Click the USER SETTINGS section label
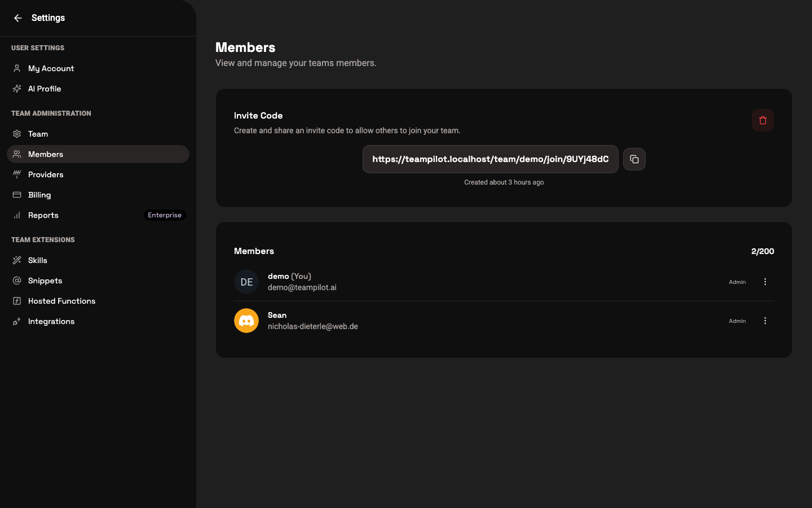 [38, 48]
